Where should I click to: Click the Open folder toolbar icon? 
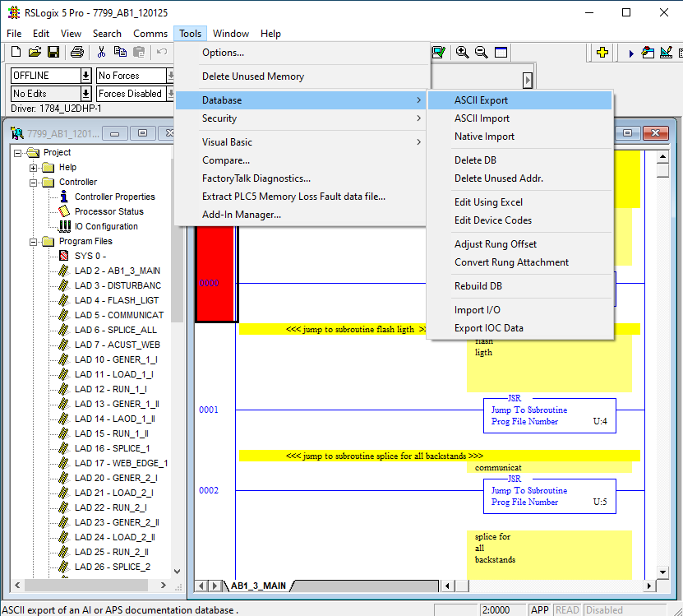click(x=35, y=53)
